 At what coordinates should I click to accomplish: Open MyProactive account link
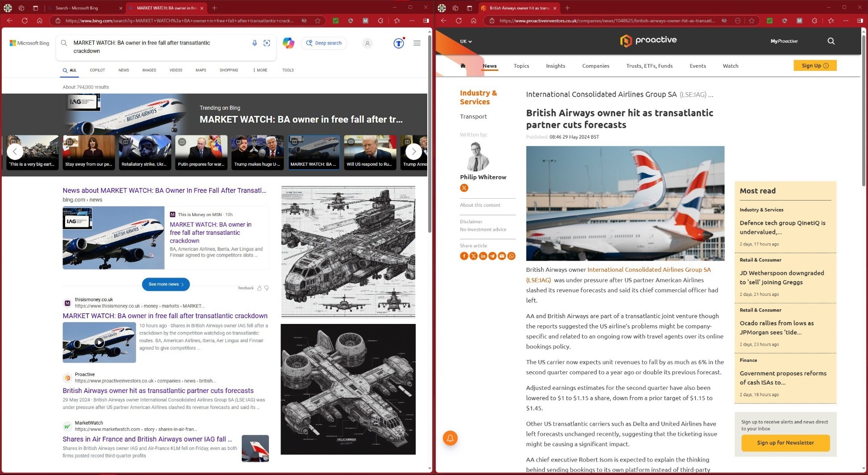point(784,41)
